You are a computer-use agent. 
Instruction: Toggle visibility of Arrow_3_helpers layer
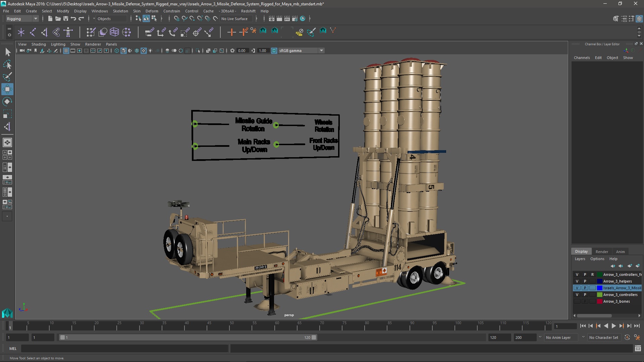pos(577,281)
